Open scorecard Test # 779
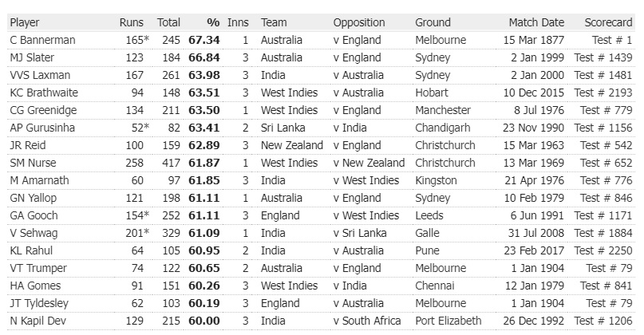644x335 pixels. click(606, 110)
